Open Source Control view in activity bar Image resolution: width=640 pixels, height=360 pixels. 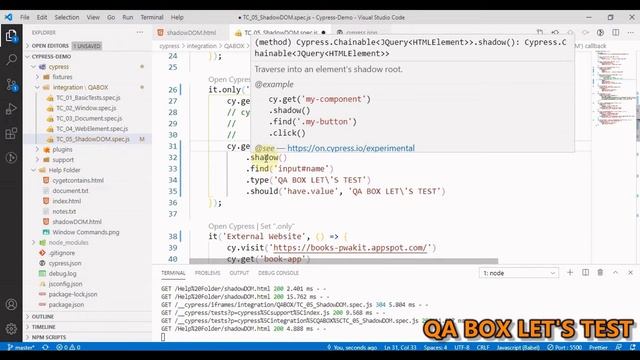(11, 85)
